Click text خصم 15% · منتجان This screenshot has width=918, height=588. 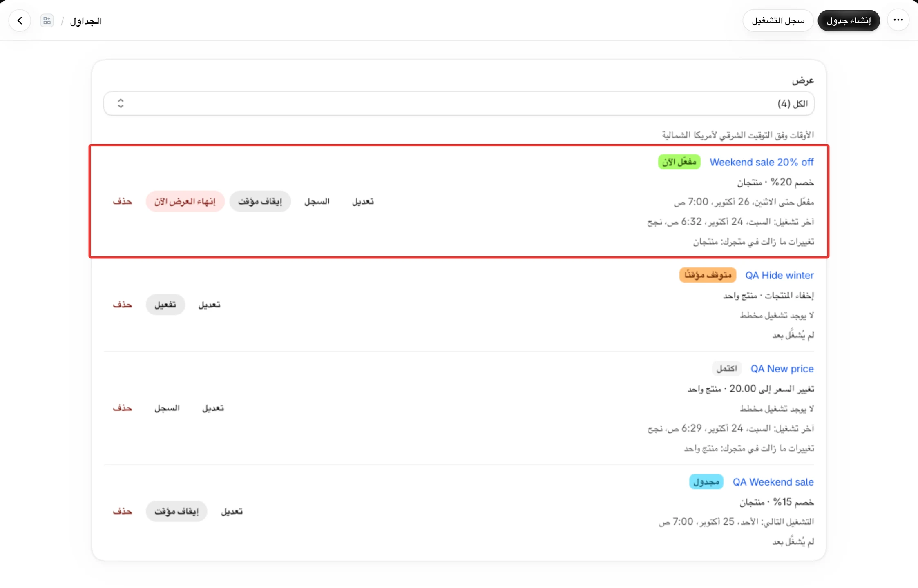click(777, 502)
